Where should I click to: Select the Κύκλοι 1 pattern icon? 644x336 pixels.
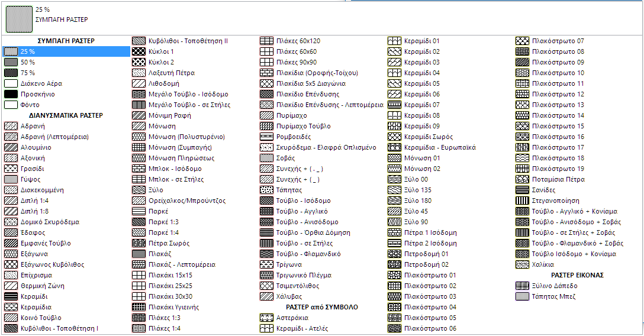point(139,51)
